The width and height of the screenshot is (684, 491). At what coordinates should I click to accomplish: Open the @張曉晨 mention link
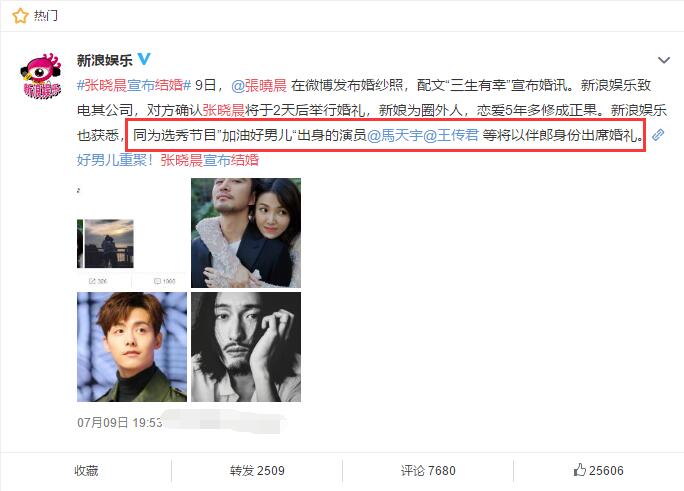coord(259,85)
